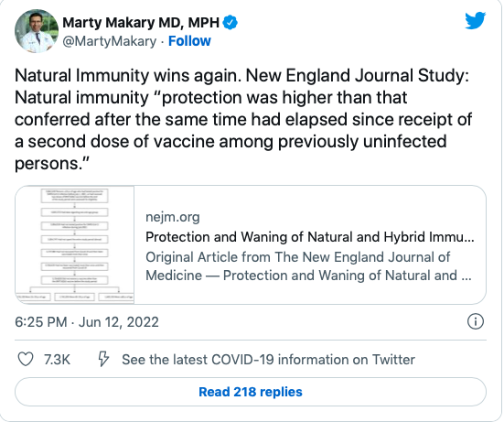This screenshot has width=504, height=422.
Task: Open Protection and Waning of Natural article title
Action: pos(310,237)
